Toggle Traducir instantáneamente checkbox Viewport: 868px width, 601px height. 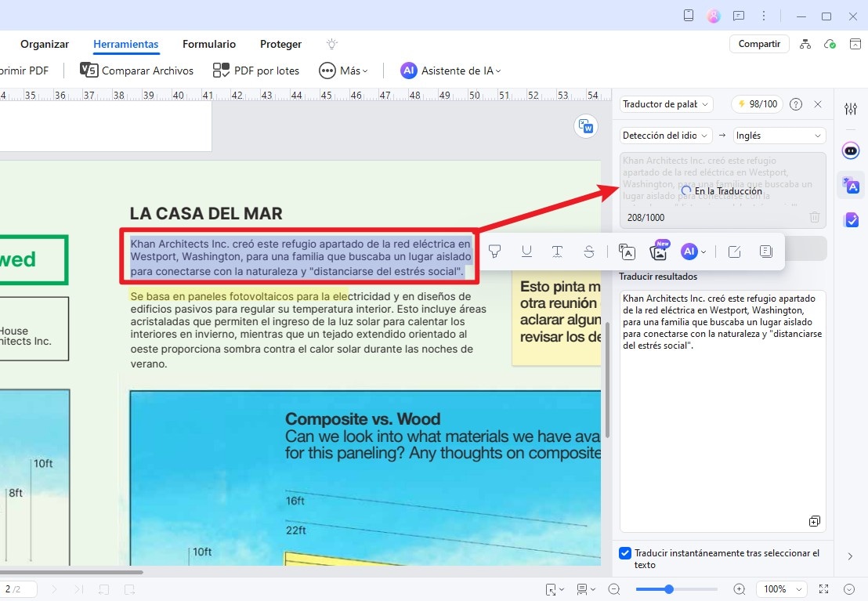tap(625, 552)
